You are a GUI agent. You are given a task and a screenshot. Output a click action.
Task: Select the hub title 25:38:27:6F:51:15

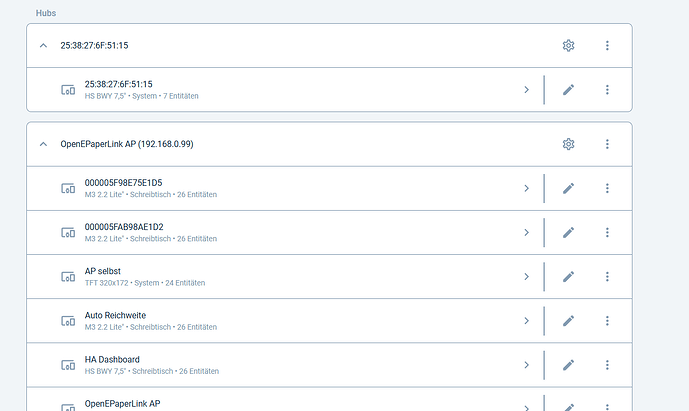tap(94, 45)
